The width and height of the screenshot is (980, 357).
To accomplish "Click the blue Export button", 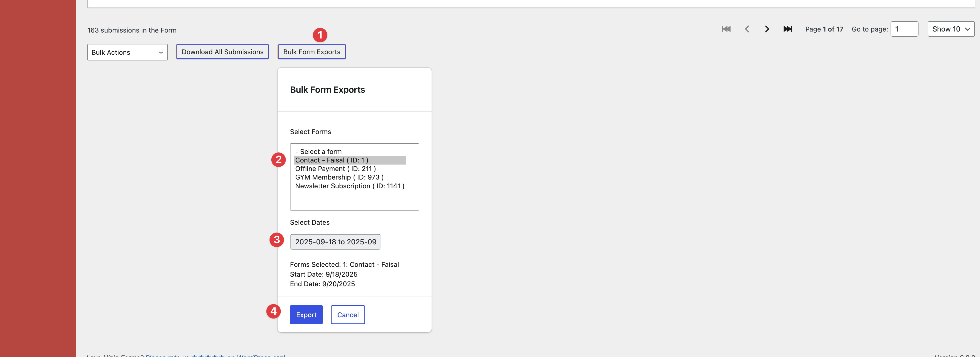I will point(306,315).
